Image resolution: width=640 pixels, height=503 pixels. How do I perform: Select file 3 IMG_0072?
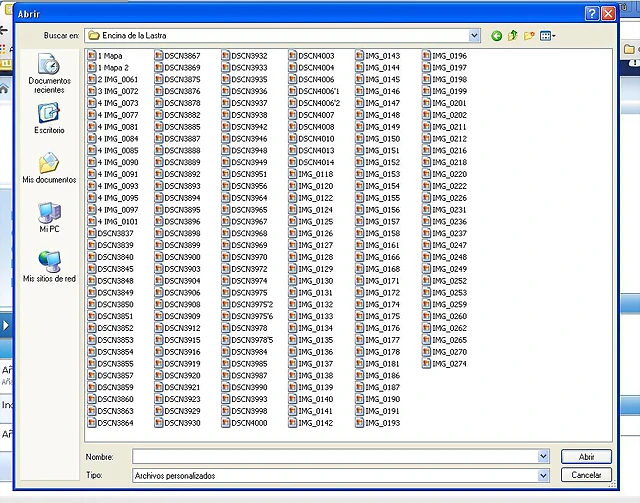113,91
